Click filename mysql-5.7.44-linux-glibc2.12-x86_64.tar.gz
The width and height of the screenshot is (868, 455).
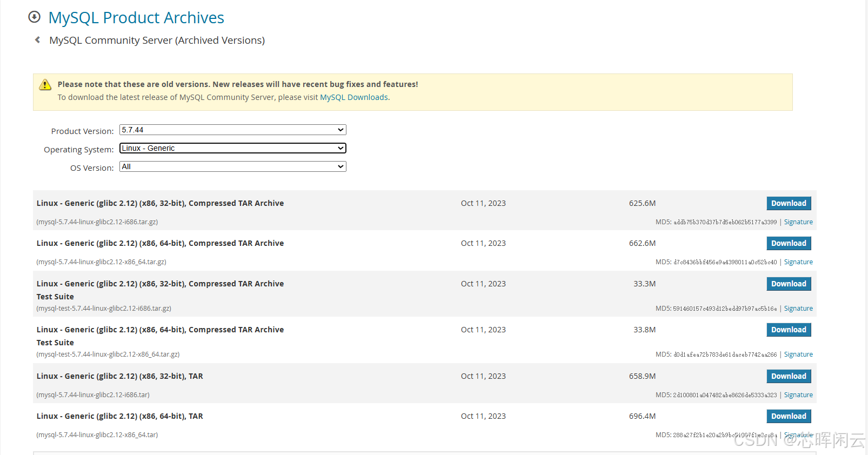point(101,262)
